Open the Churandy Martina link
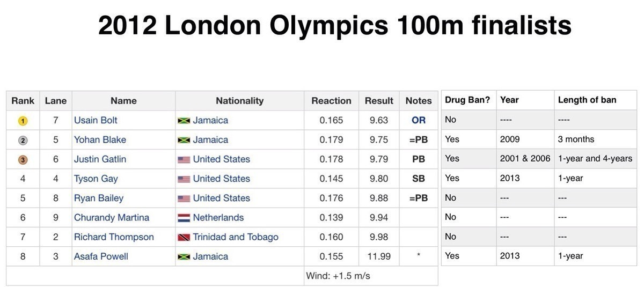This screenshot has height=287, width=644. tap(112, 217)
